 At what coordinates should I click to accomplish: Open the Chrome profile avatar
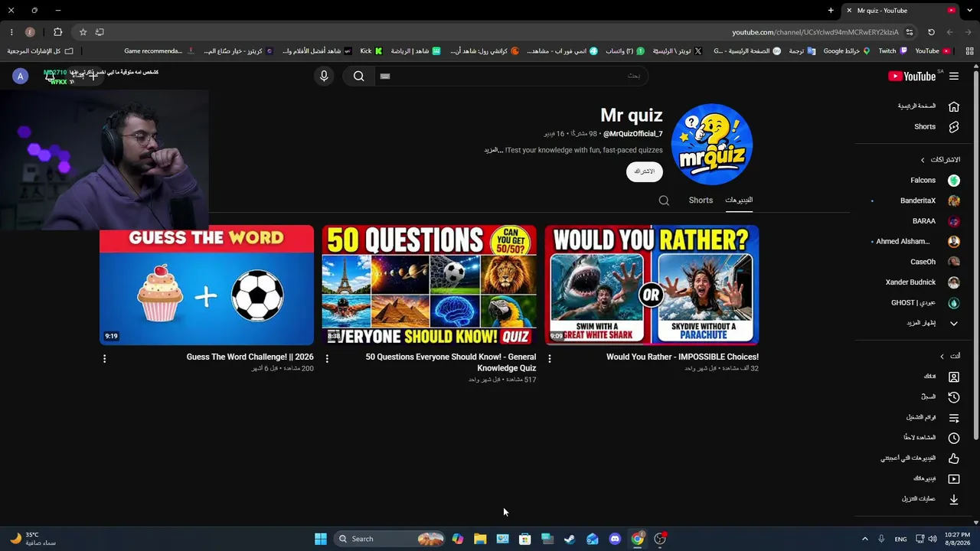pos(30,32)
